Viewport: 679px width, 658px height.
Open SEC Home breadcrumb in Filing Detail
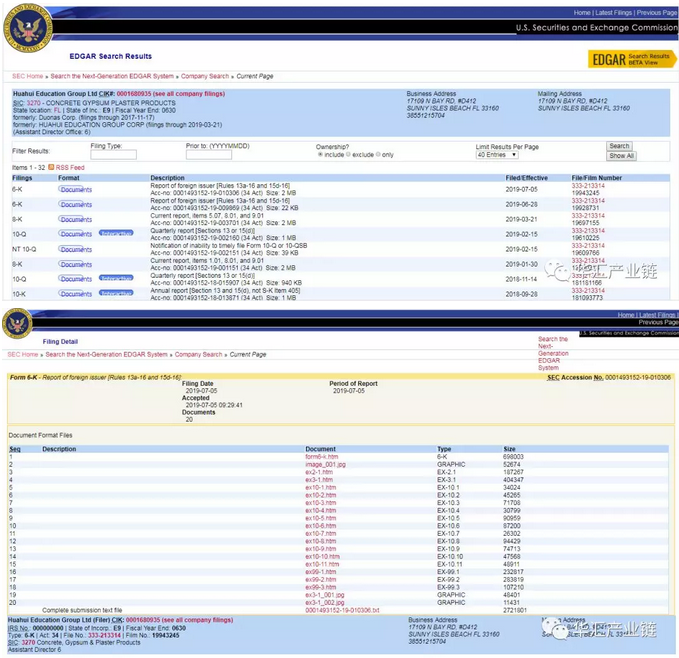[23, 355]
